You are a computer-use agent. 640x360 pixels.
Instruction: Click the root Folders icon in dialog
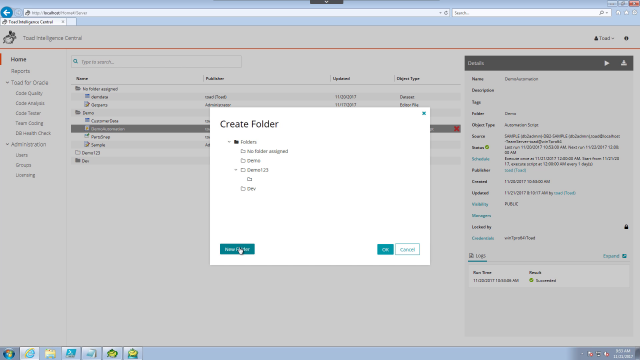tap(236, 142)
